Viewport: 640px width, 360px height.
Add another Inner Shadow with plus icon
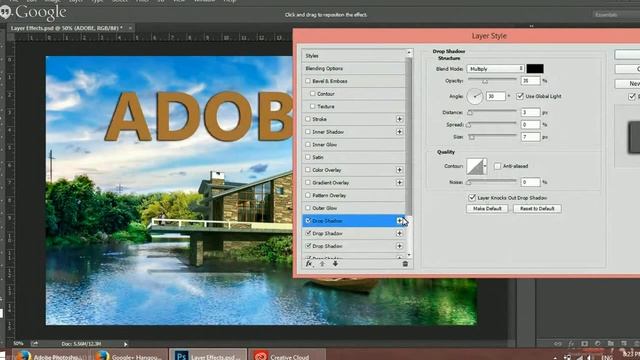click(399, 132)
